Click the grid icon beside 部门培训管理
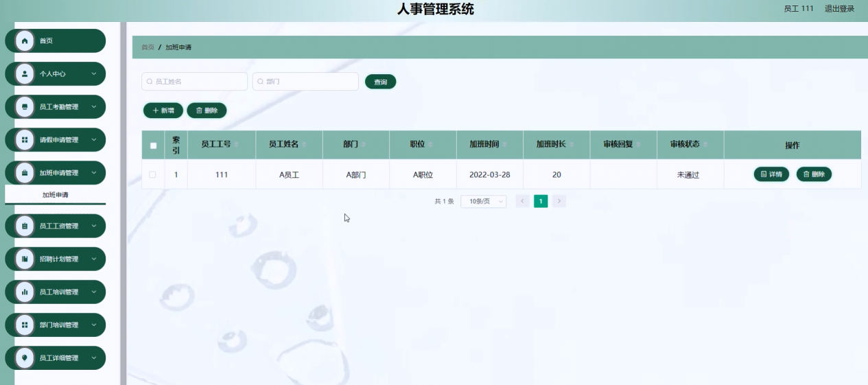This screenshot has height=385, width=868. coord(25,325)
